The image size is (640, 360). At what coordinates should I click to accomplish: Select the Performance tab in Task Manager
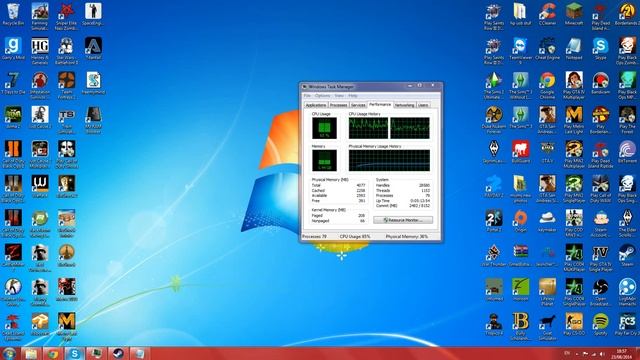click(380, 104)
